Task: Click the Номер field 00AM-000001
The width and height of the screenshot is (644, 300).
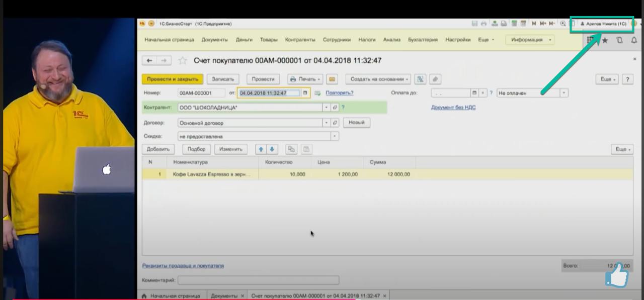Action: [202, 93]
